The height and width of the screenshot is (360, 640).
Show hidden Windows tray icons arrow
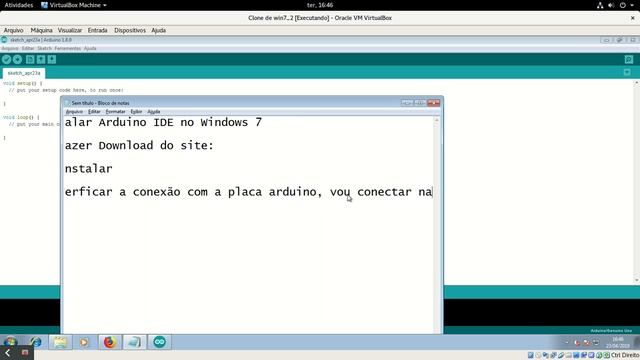point(567,342)
